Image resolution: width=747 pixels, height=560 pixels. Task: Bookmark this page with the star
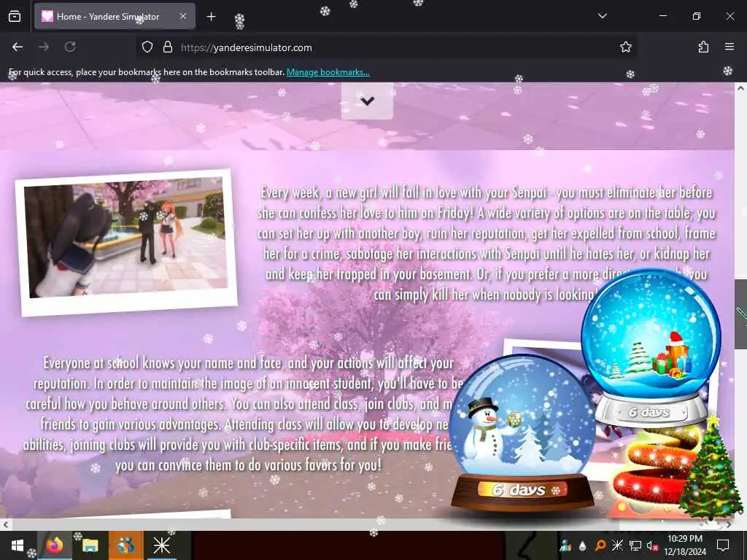[625, 47]
